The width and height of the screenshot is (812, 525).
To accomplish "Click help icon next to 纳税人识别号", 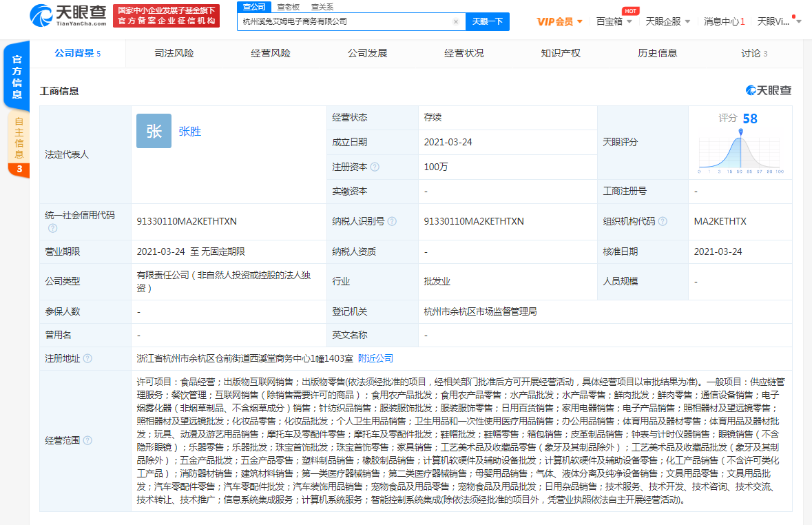I will point(392,221).
